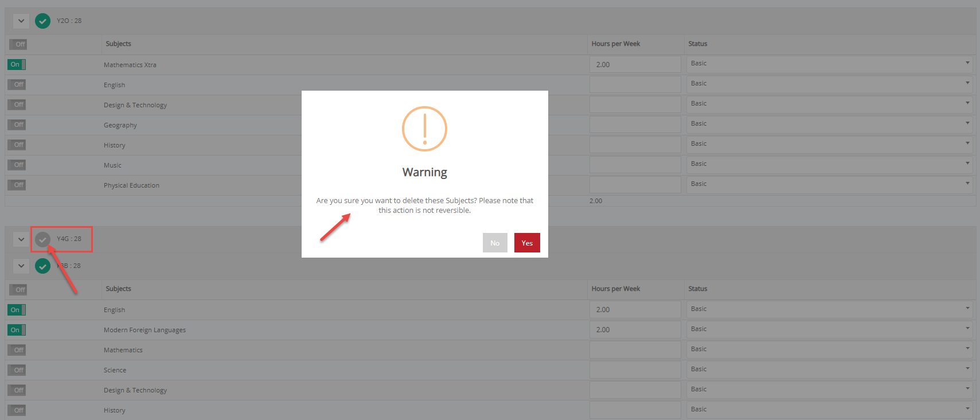980x420 pixels.
Task: Collapse the Y2O : 28 section chevron
Action: (x=21, y=21)
